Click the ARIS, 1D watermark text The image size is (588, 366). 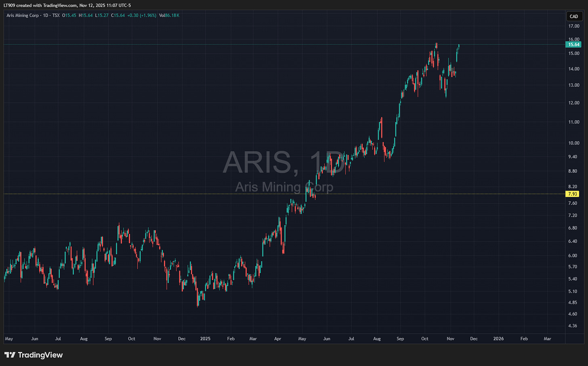284,162
